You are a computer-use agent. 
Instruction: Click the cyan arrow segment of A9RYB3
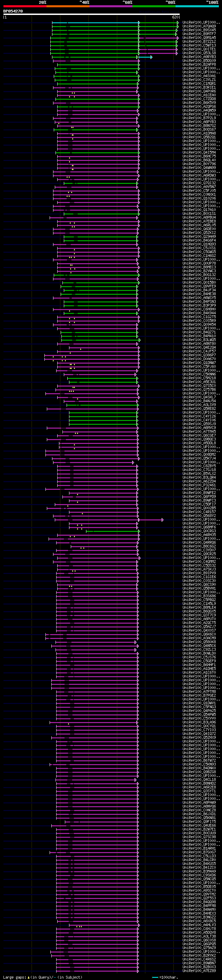click(x=146, y=57)
